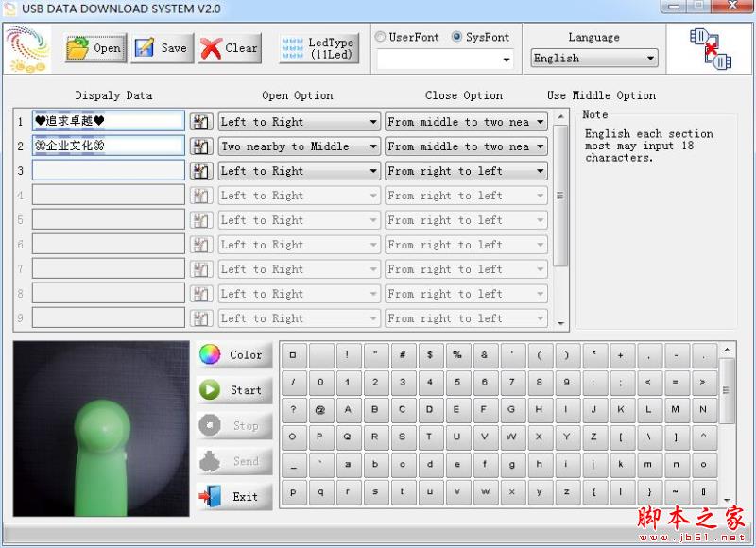Click the # symbol key

pyautogui.click(x=403, y=355)
